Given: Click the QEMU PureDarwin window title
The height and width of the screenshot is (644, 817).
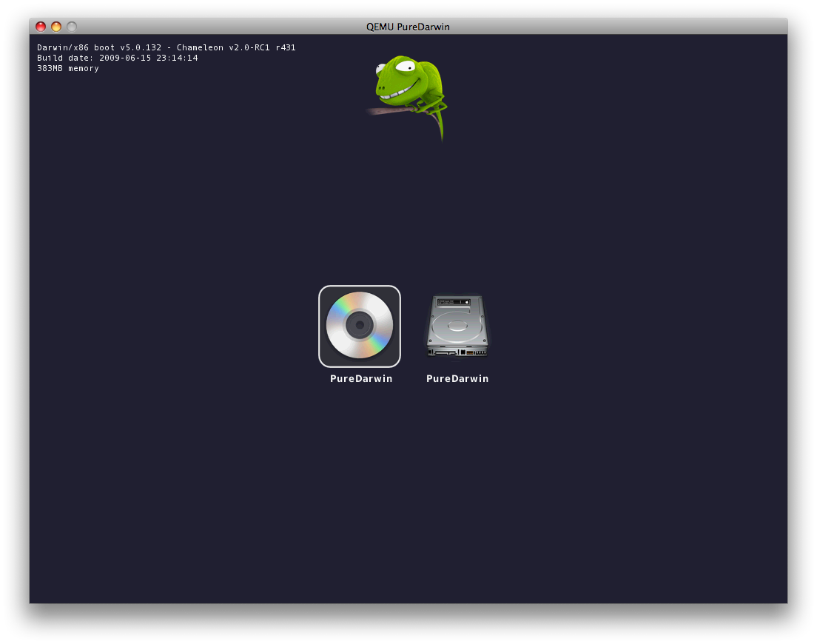Looking at the screenshot, I should pos(408,27).
